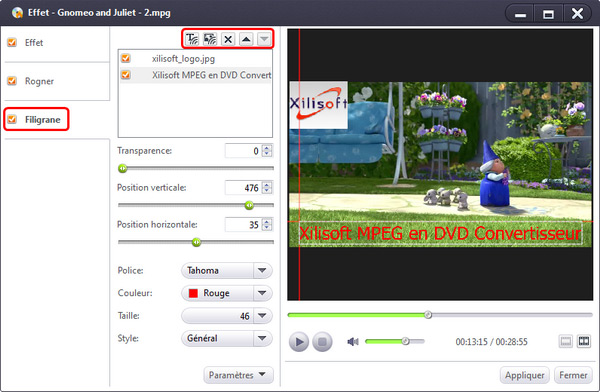Viewport: 600px width, 392px height.
Task: Open the Police font dropdown
Action: [227, 271]
